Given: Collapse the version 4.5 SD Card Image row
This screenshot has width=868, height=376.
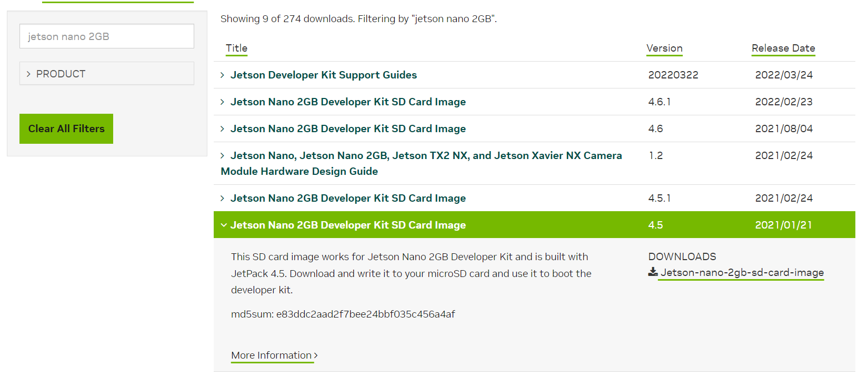Looking at the screenshot, I should click(x=224, y=225).
